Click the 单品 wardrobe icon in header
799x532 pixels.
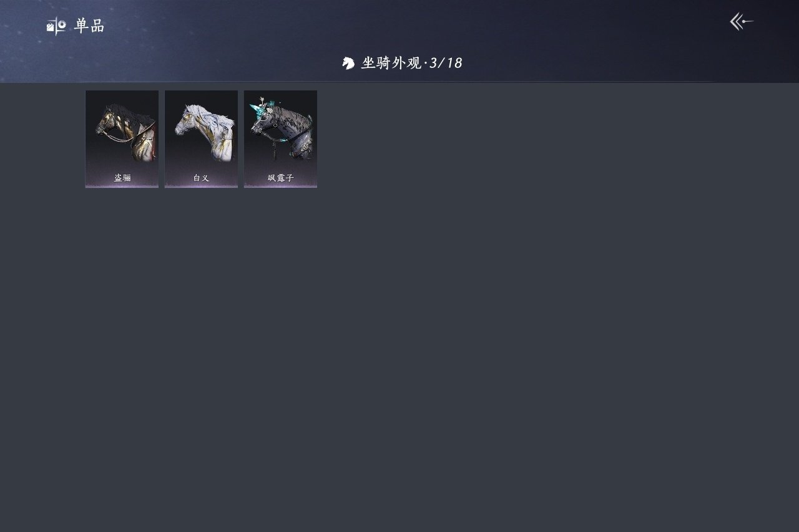point(56,26)
